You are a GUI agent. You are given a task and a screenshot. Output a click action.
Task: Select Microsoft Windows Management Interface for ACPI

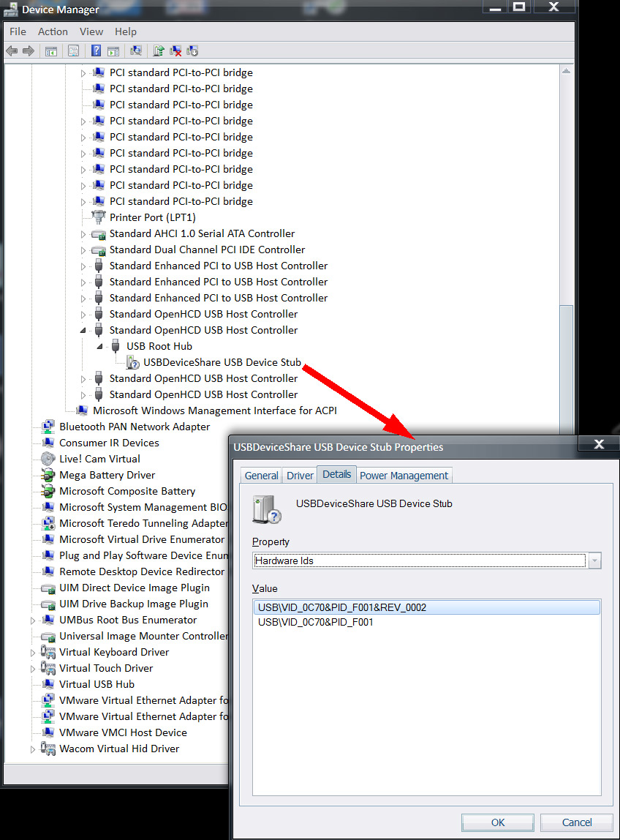click(x=215, y=410)
